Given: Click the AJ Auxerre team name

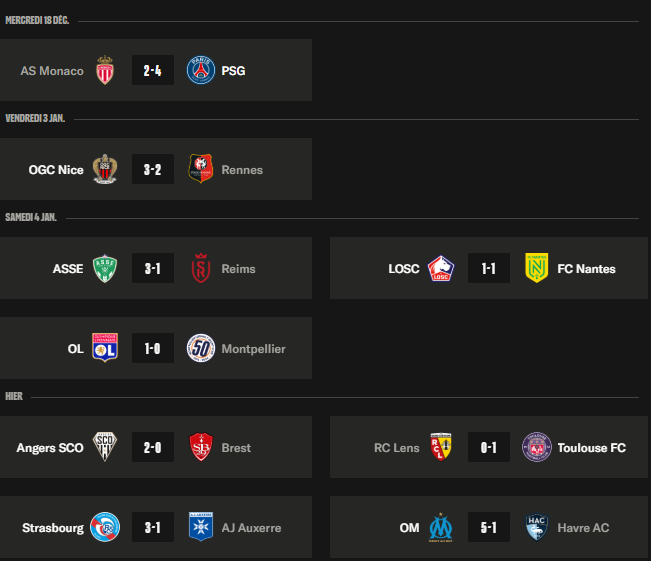Looking at the screenshot, I should pyautogui.click(x=251, y=528).
